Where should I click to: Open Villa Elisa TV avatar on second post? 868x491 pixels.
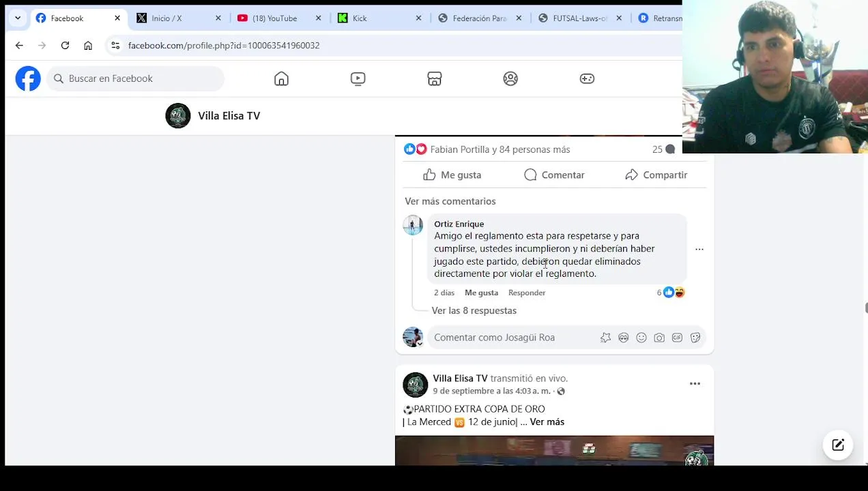[416, 385]
